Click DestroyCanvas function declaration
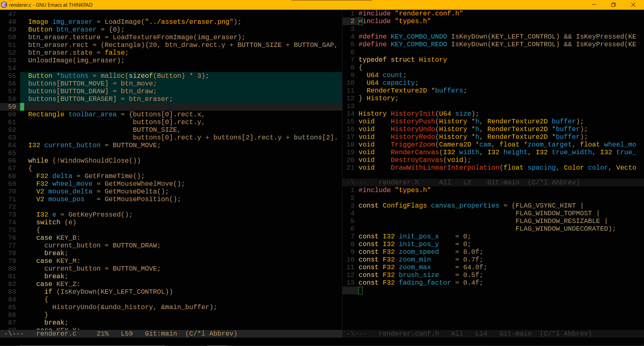This screenshot has height=346, width=644. (417, 160)
